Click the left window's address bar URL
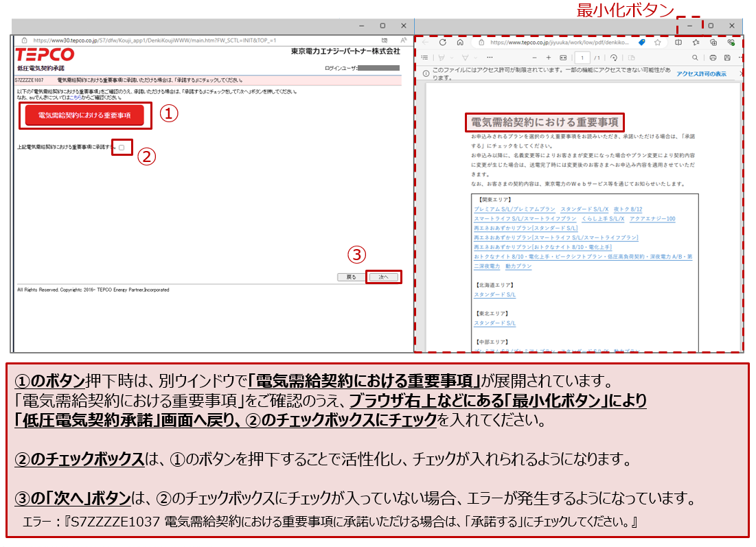The image size is (756, 547). [154, 40]
